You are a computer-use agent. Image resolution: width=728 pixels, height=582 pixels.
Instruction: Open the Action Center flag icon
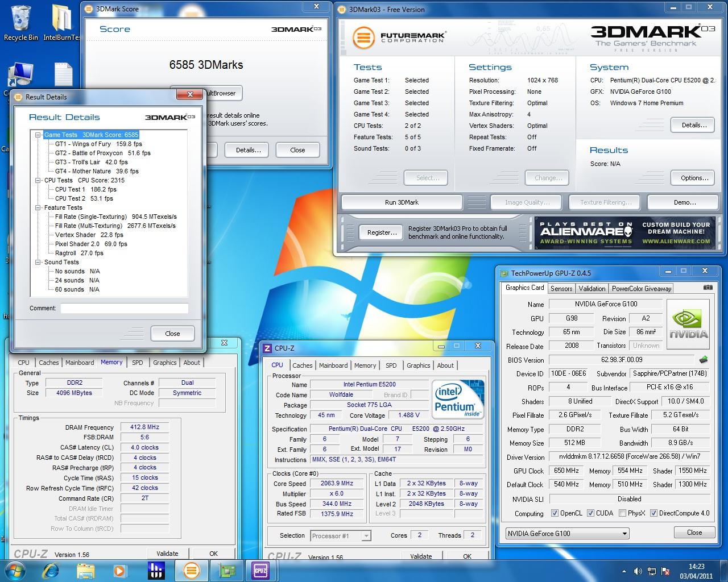click(664, 571)
